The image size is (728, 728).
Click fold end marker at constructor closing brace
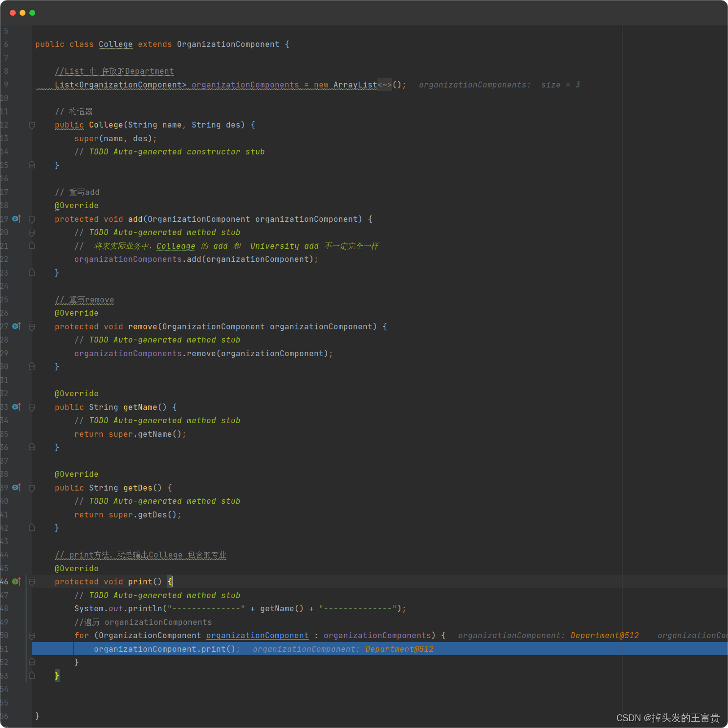click(x=32, y=165)
